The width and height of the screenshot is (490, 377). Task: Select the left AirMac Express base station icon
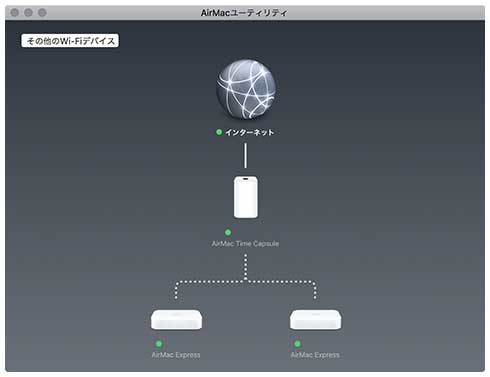(x=176, y=319)
